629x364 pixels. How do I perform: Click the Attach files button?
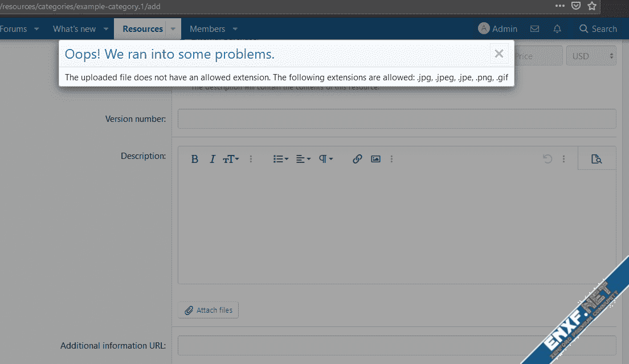tap(209, 310)
